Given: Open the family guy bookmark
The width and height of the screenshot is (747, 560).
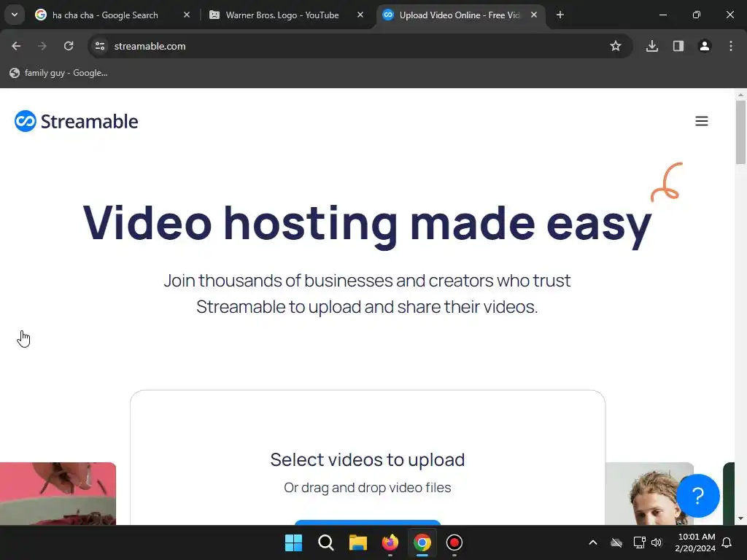Looking at the screenshot, I should (x=59, y=73).
